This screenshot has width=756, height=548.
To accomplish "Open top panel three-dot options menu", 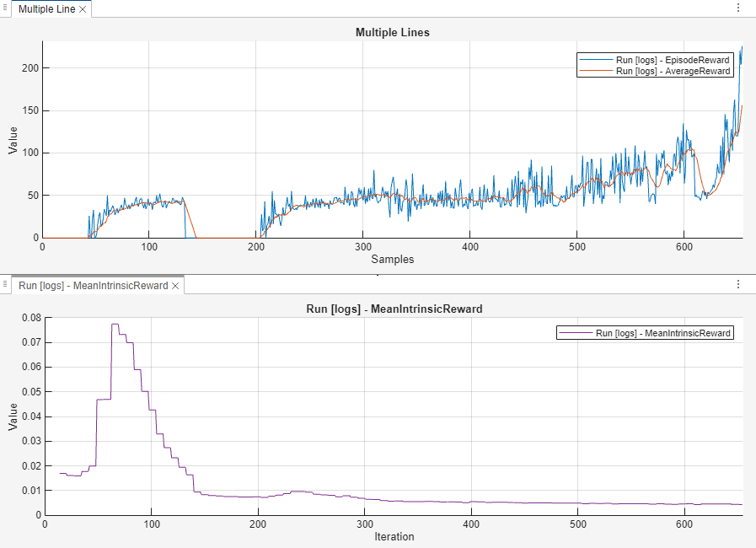I will [738, 8].
